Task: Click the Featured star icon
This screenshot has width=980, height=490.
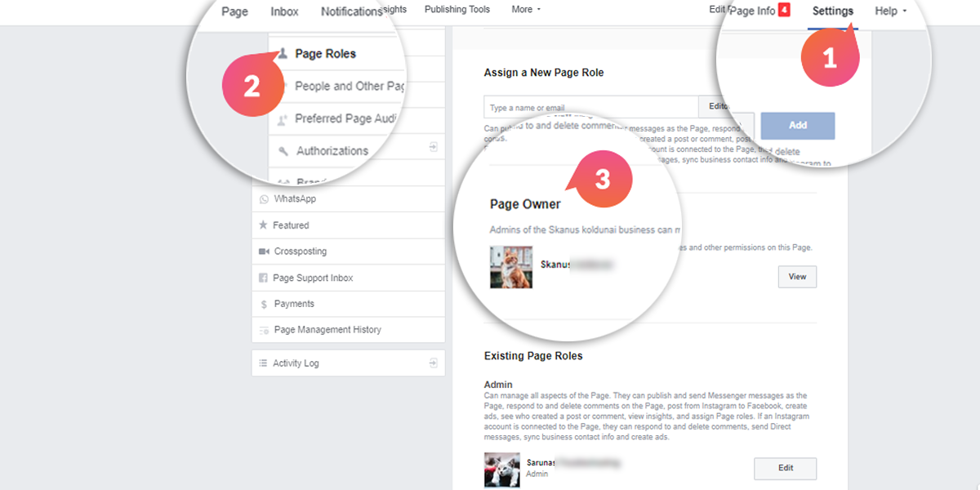Action: click(264, 225)
